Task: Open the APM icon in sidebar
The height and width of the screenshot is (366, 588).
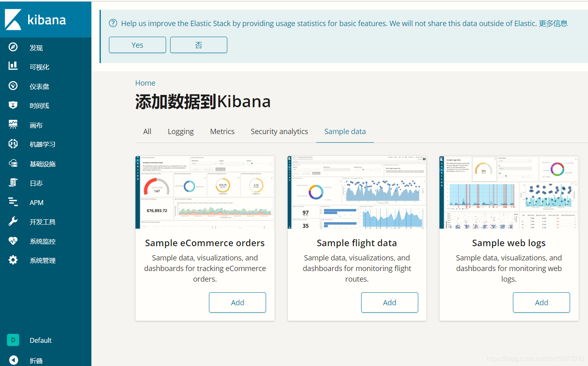Action: tap(13, 202)
